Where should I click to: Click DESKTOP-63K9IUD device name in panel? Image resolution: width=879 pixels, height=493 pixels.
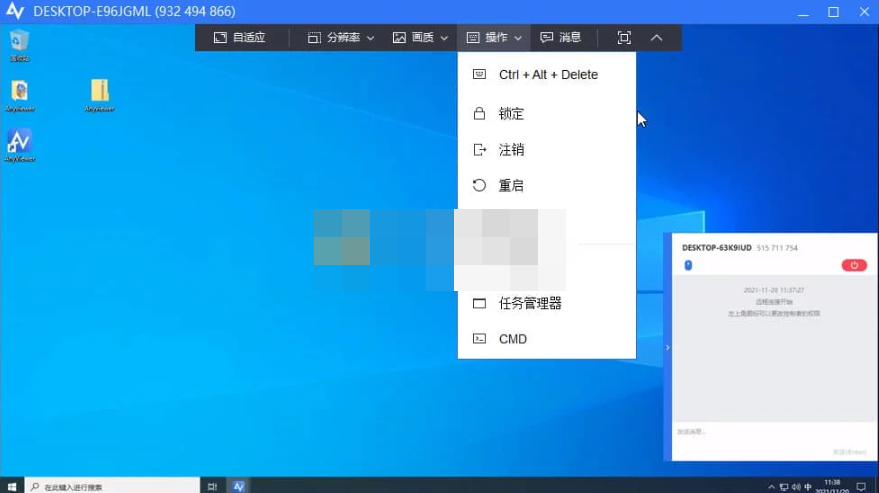pyautogui.click(x=716, y=248)
